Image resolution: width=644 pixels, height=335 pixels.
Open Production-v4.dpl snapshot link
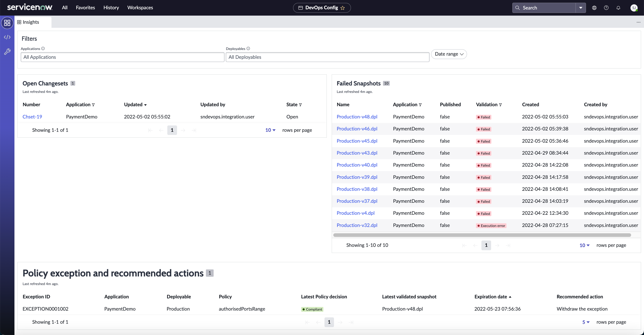coord(355,213)
